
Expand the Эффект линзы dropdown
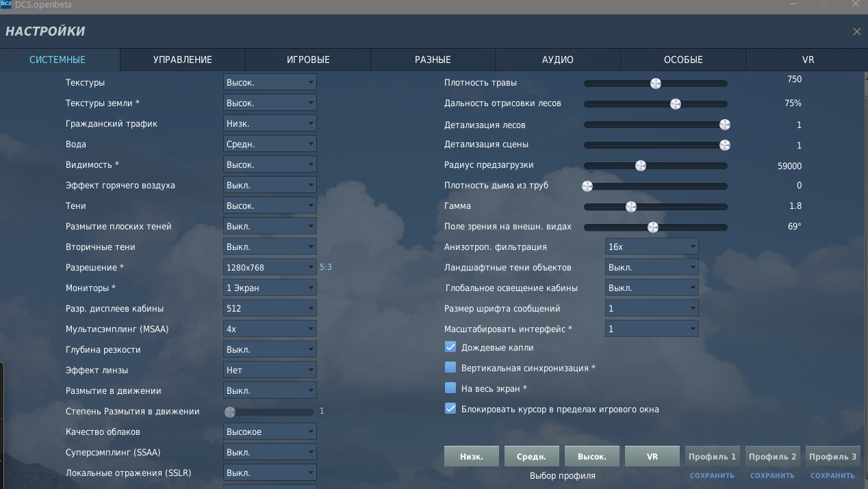tap(270, 370)
